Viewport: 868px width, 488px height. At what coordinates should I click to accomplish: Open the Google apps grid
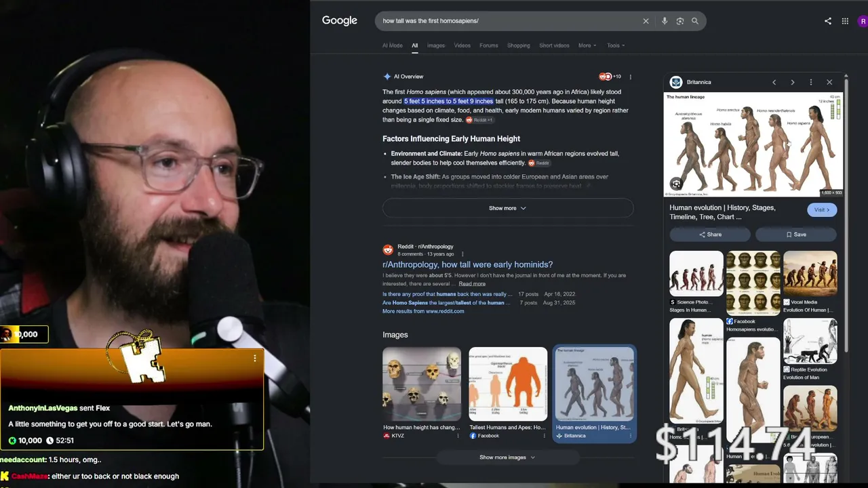point(845,21)
